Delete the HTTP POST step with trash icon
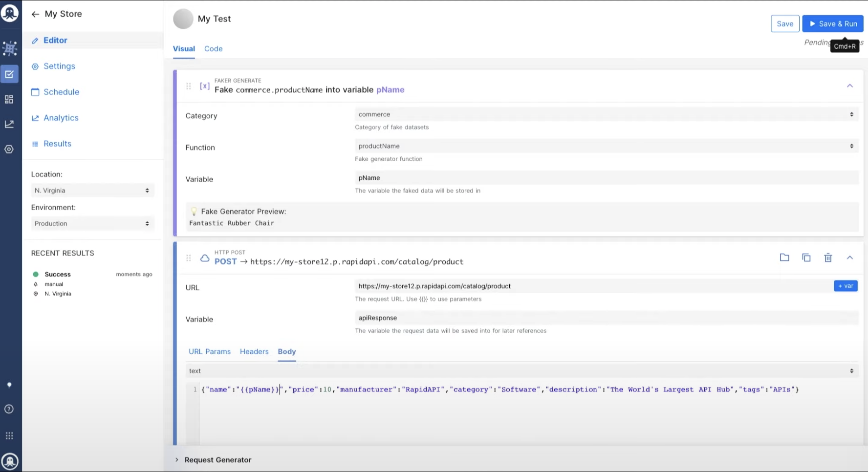Image resolution: width=868 pixels, height=472 pixels. (828, 257)
